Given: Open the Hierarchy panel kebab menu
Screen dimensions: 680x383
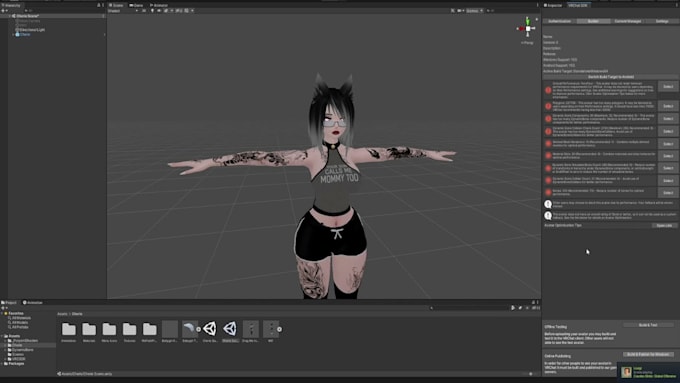Looking at the screenshot, I should [x=103, y=5].
